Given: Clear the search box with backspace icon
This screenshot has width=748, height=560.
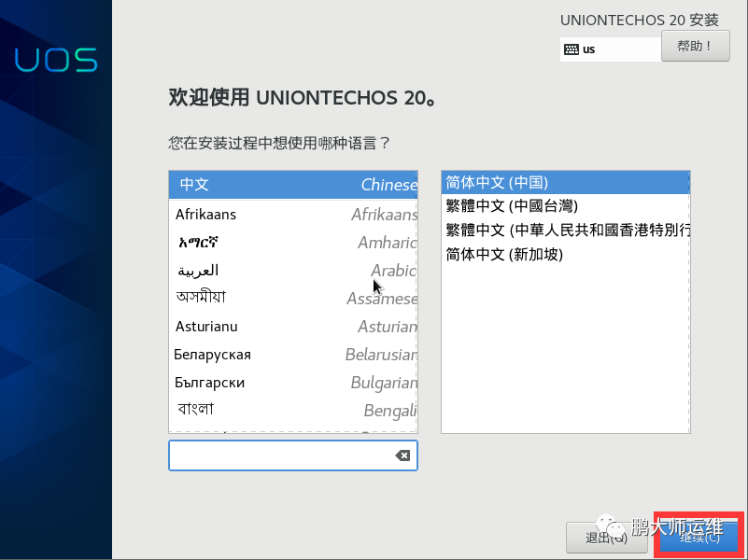Looking at the screenshot, I should [402, 455].
